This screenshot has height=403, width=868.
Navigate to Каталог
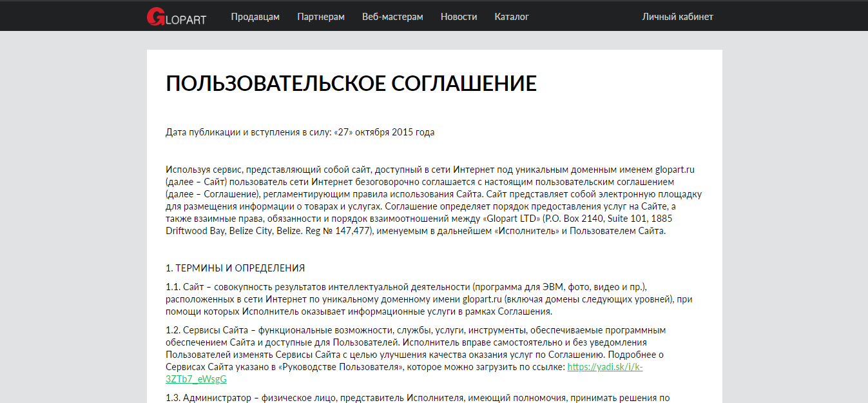tap(512, 17)
